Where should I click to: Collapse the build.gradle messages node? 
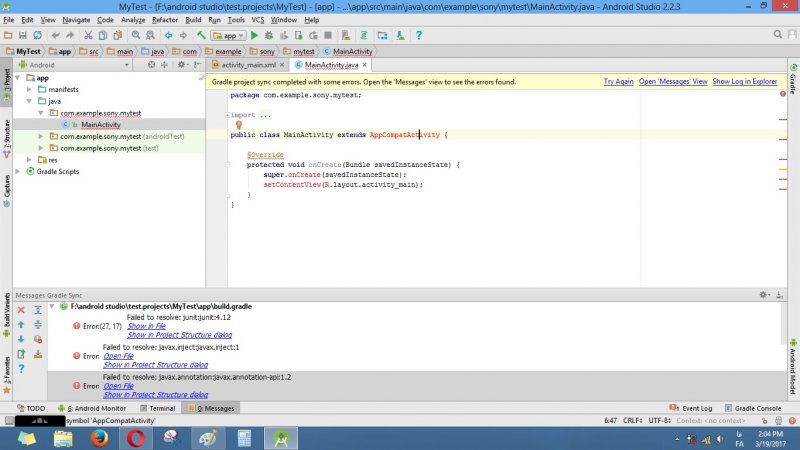click(x=52, y=306)
